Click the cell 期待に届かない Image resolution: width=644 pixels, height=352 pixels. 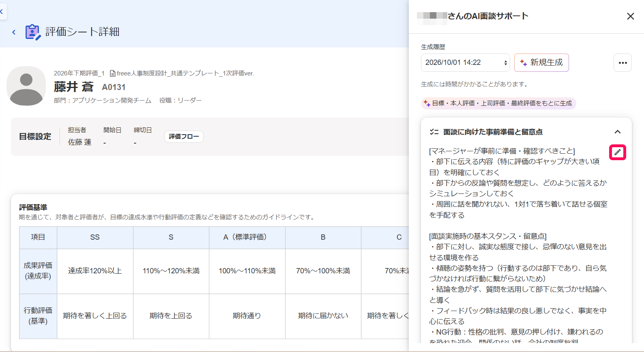tap(323, 316)
